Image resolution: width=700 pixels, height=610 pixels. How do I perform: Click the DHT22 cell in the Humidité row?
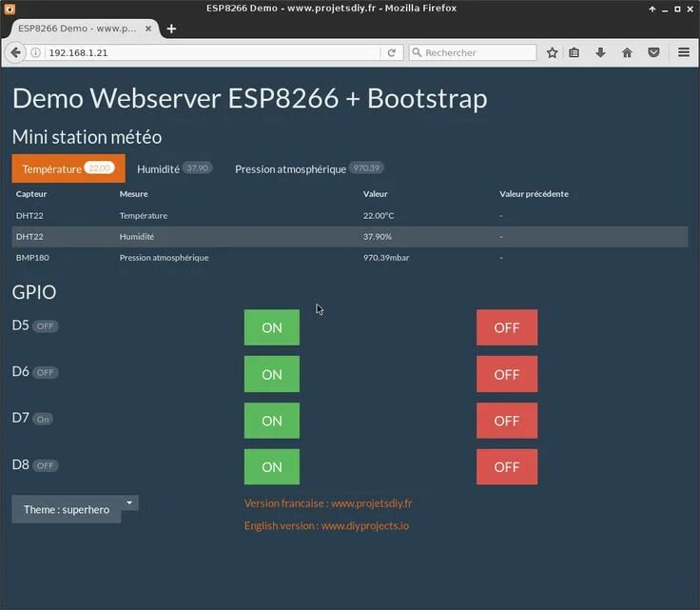[x=29, y=236]
